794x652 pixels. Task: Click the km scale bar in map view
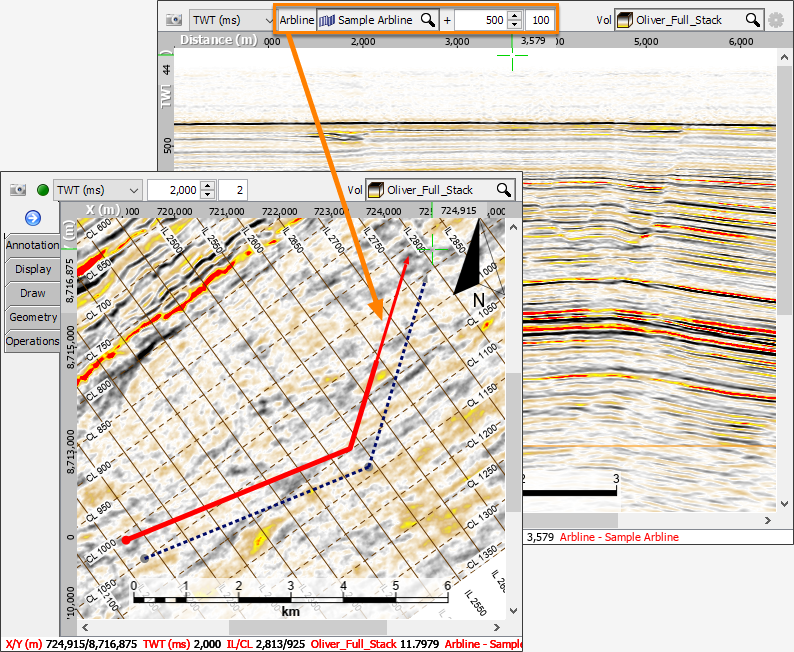pyautogui.click(x=291, y=599)
